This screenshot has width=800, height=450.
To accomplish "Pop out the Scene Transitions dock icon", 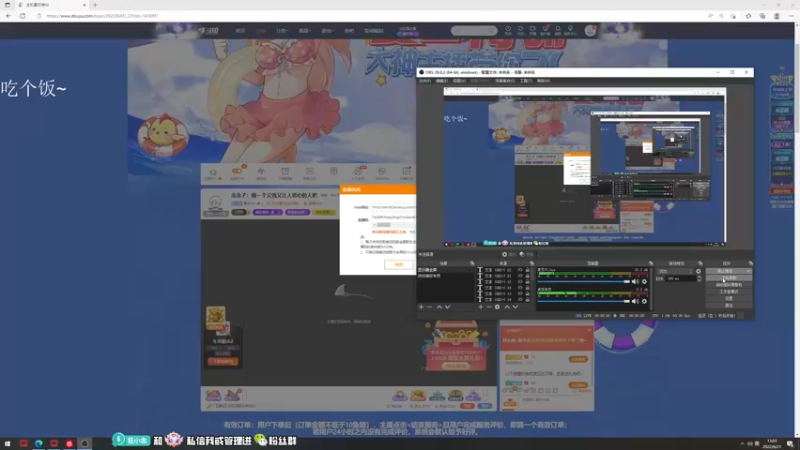I will point(701,263).
